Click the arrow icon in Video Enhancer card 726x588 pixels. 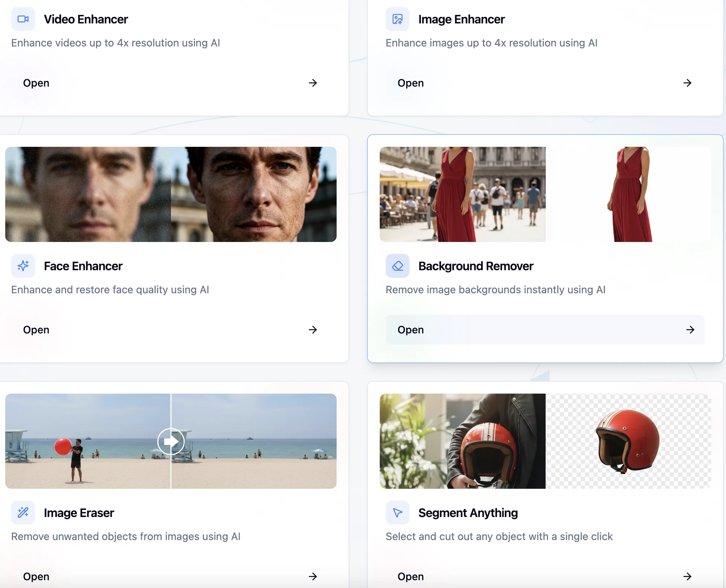click(x=313, y=83)
